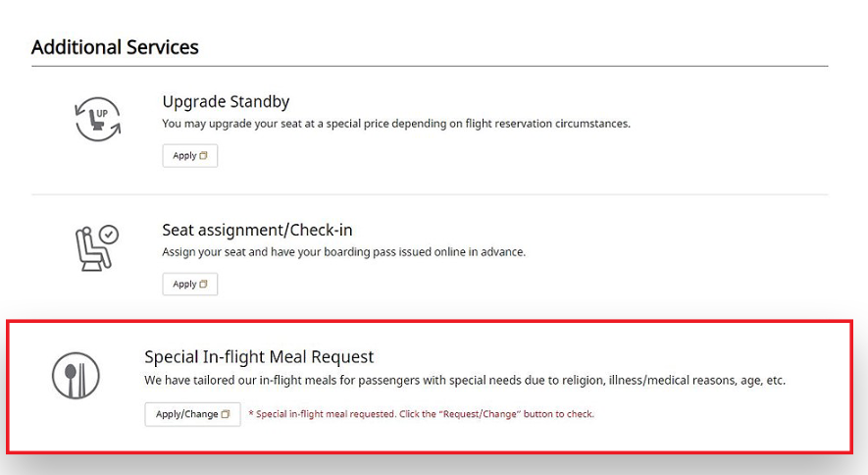Click the Seat assignment/Check-in seat icon
Image resolution: width=868 pixels, height=475 pixels.
97,248
